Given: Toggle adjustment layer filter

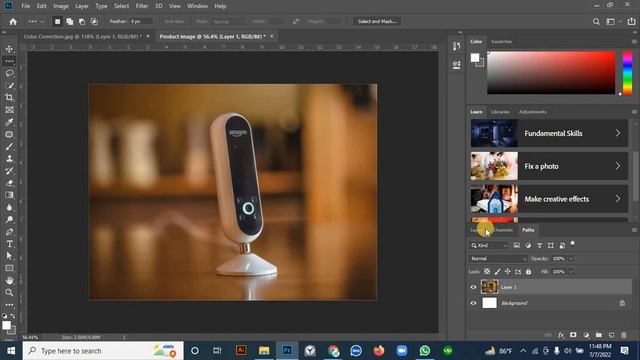Looking at the screenshot, I should point(528,245).
